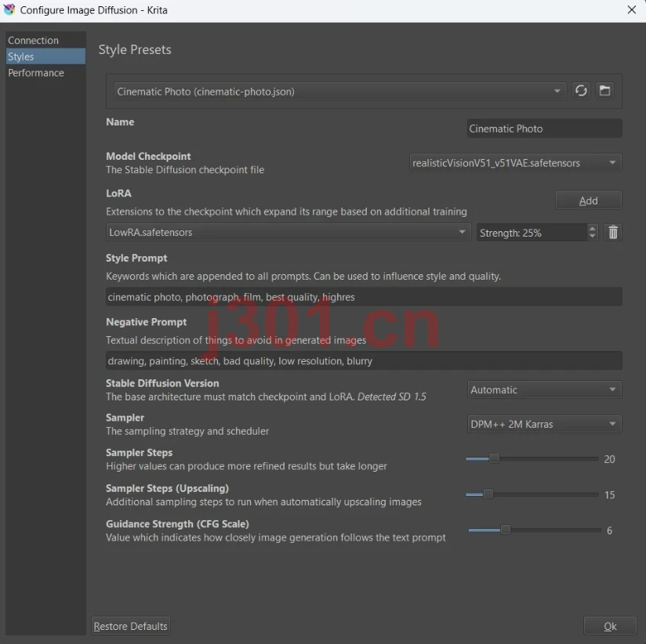Decrease LoRA strength with down arrow
The width and height of the screenshot is (646, 644).
tap(592, 237)
